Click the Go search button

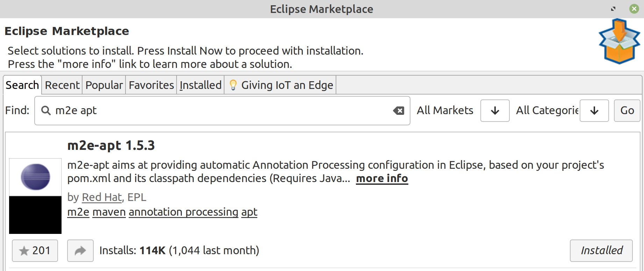pos(627,111)
